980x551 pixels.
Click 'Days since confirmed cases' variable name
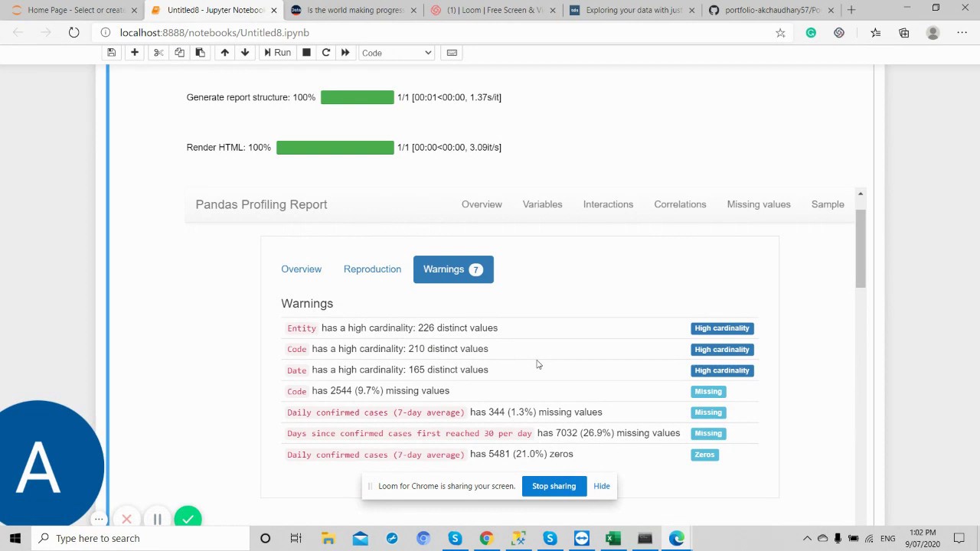(x=410, y=433)
